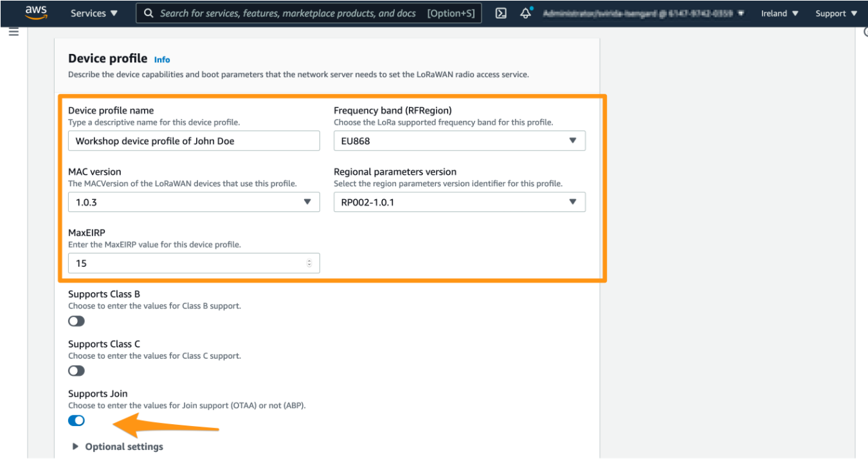Click the 'Supports Class C' label
This screenshot has width=868, height=464.
coord(104,344)
